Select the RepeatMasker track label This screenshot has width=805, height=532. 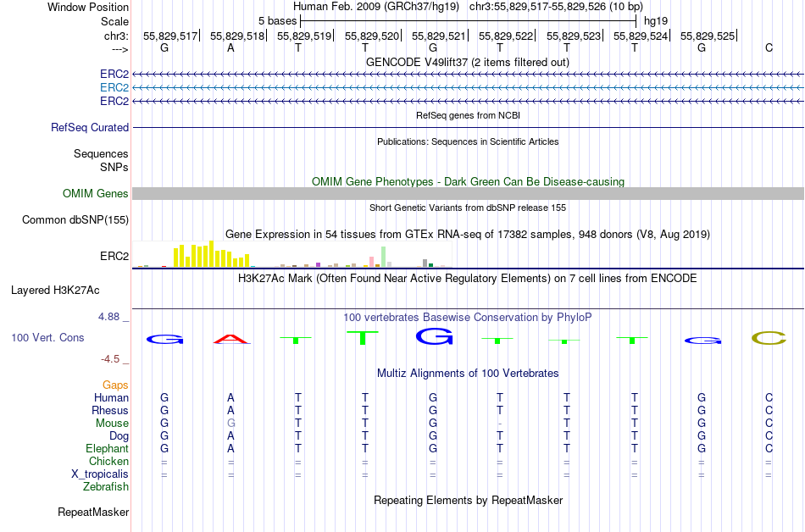(93, 512)
